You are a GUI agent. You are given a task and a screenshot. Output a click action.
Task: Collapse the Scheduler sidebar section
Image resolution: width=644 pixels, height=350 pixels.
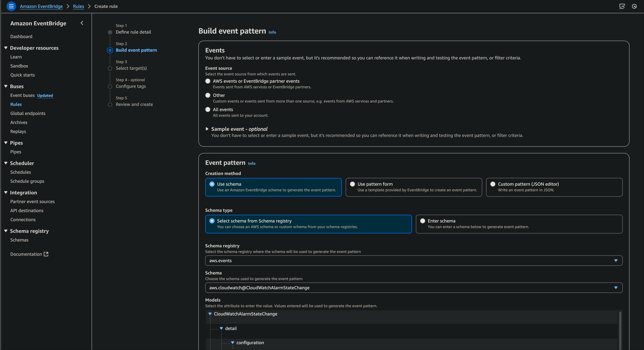[6, 163]
